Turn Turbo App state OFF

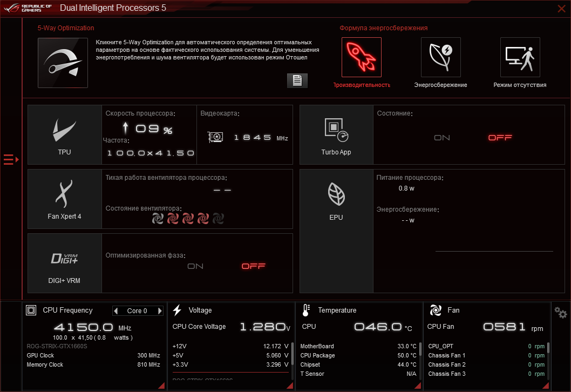pos(500,138)
